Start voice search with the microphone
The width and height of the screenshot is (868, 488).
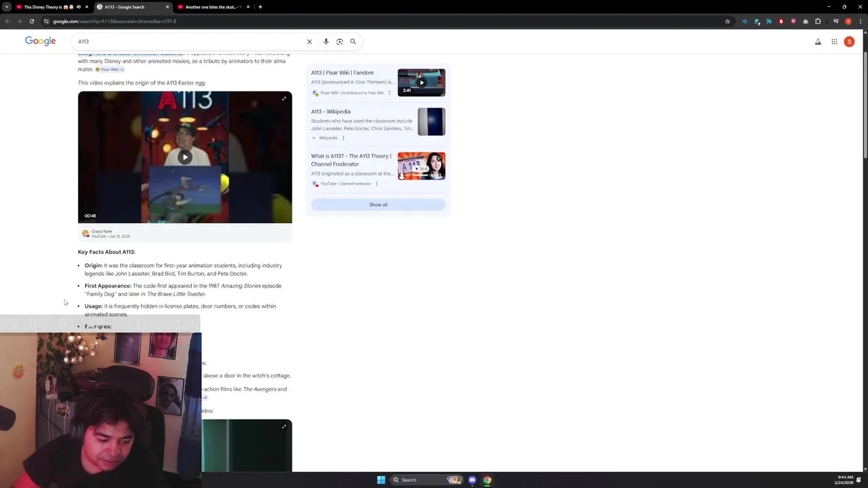click(326, 41)
